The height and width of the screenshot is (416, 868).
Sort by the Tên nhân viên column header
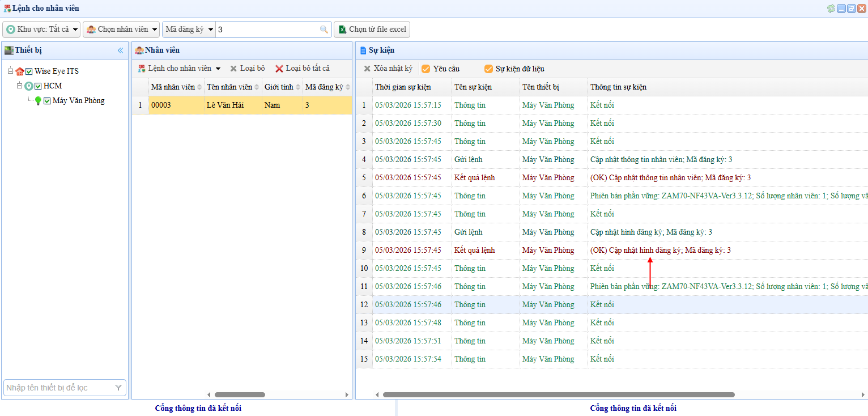tap(229, 87)
